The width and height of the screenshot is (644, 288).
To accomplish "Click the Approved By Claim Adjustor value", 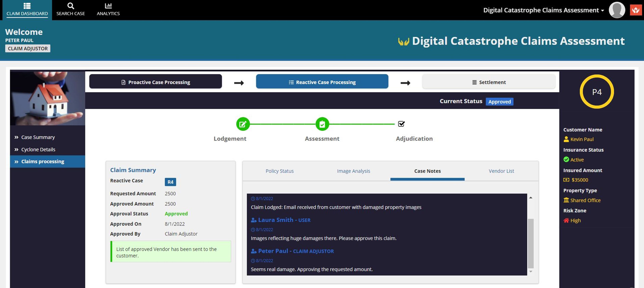I will (181, 234).
